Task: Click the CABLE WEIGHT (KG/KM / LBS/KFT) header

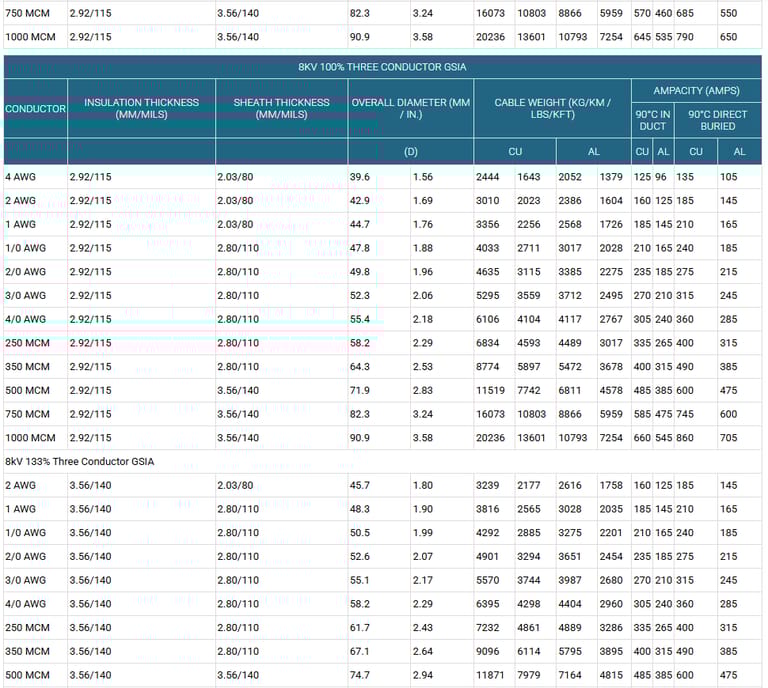Action: click(551, 108)
